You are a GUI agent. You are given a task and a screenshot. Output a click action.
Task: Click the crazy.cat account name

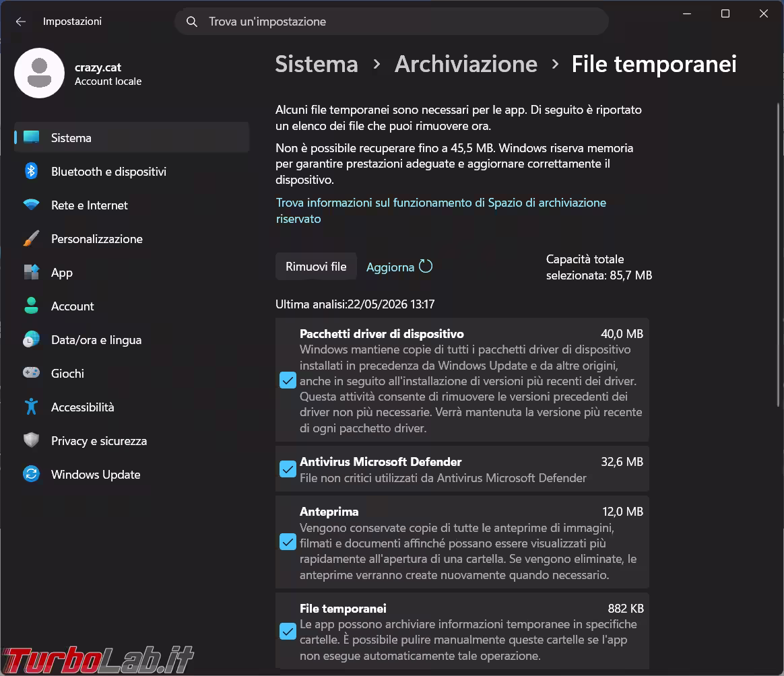(98, 67)
